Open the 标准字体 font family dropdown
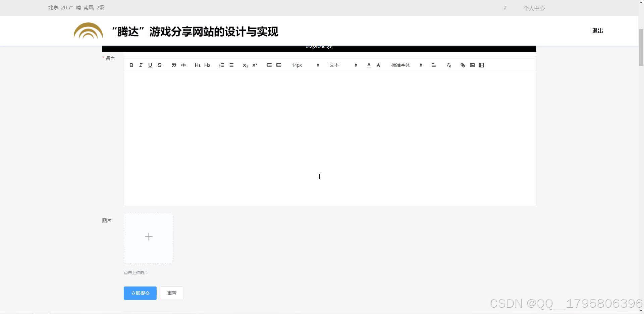This screenshot has width=644, height=314. (x=407, y=65)
